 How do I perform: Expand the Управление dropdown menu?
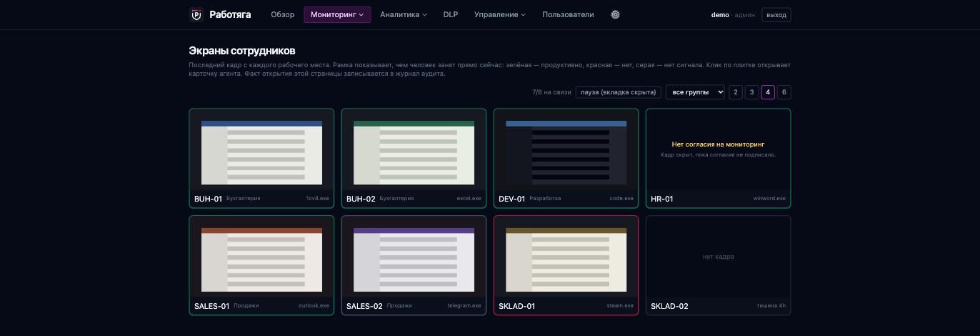tap(500, 14)
